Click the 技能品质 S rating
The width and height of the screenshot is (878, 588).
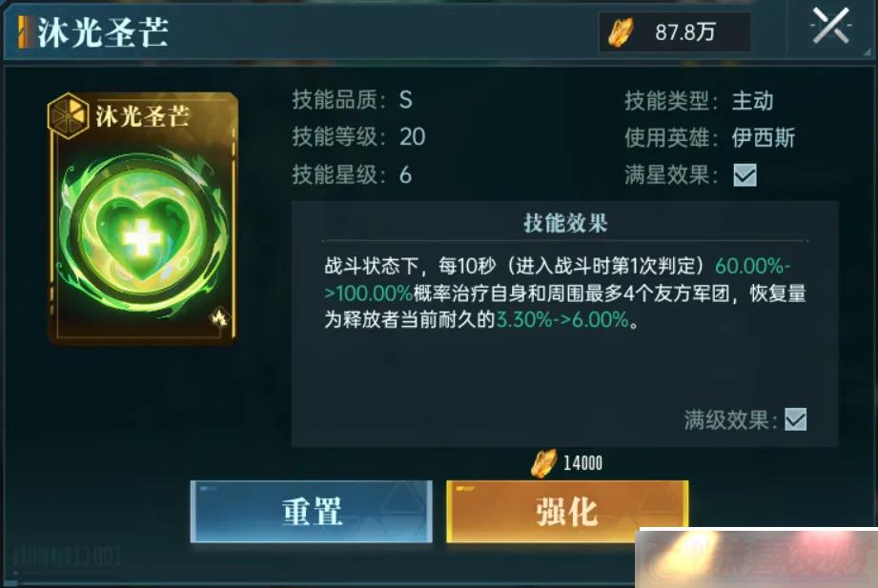click(406, 100)
